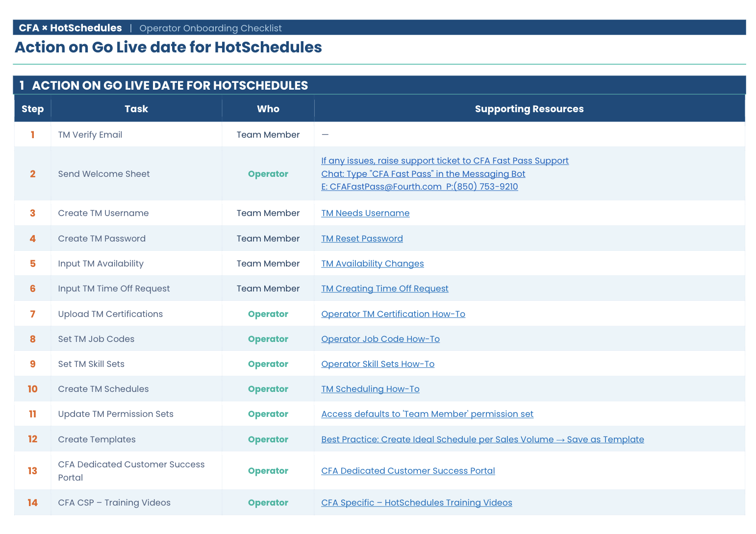756x534 pixels.
Task: Click 'Operator' in Set TM Skill Sets row
Action: click(268, 364)
